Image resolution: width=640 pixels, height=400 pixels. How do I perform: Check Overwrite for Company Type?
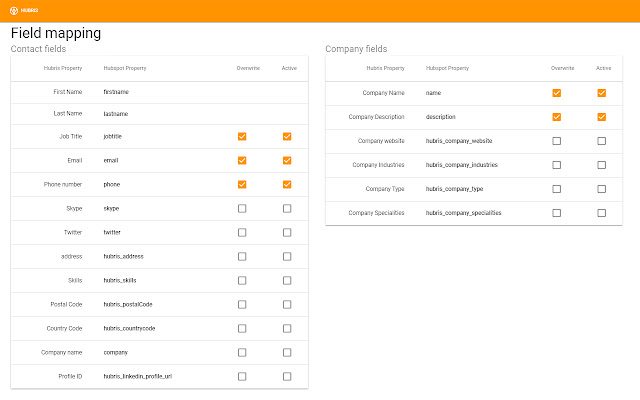coord(557,189)
